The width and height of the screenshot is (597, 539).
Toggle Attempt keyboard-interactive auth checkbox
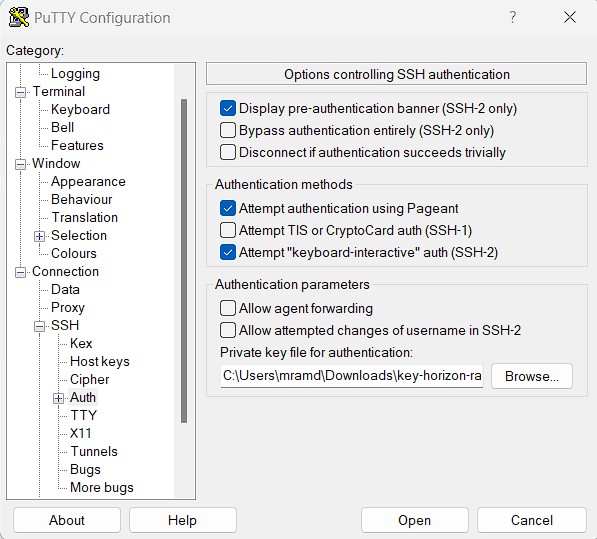click(x=228, y=252)
